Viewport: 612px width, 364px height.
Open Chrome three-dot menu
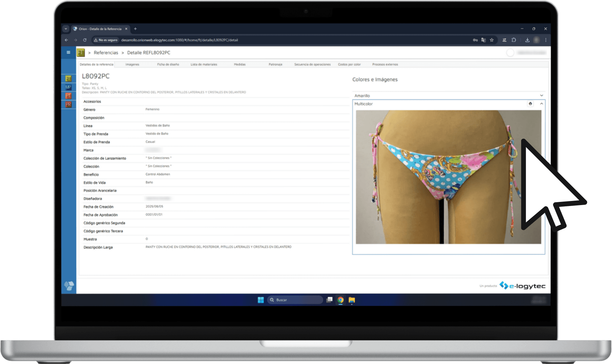point(546,40)
